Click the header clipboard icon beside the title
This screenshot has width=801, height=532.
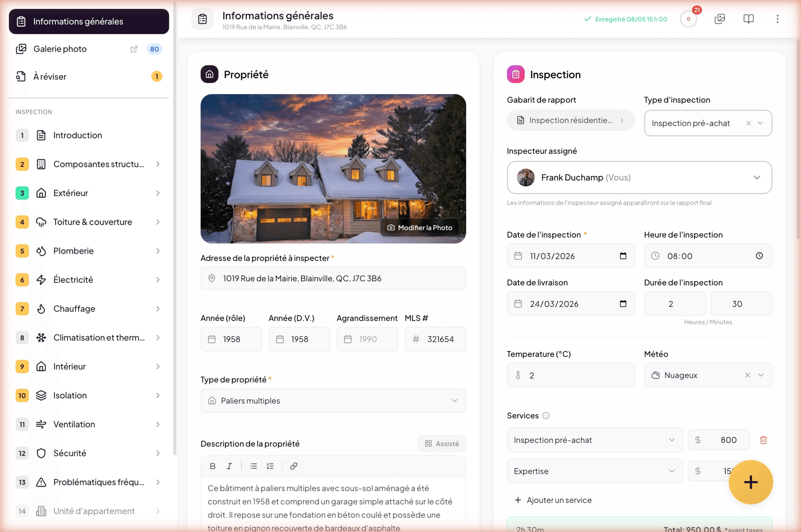(203, 19)
